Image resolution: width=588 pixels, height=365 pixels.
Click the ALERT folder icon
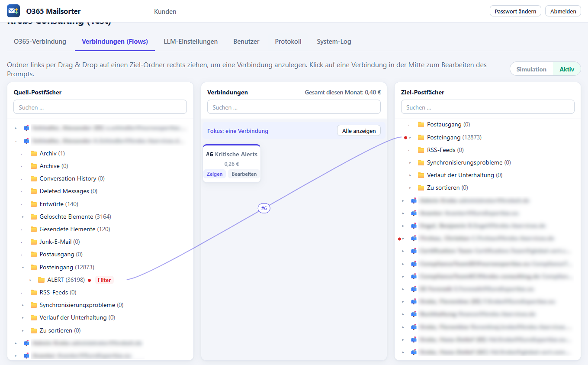tap(42, 280)
